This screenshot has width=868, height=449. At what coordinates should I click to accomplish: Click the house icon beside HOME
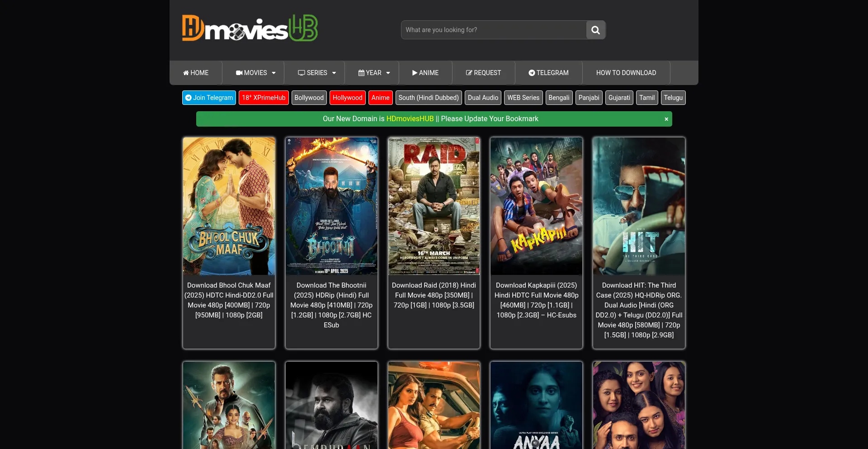(x=186, y=73)
